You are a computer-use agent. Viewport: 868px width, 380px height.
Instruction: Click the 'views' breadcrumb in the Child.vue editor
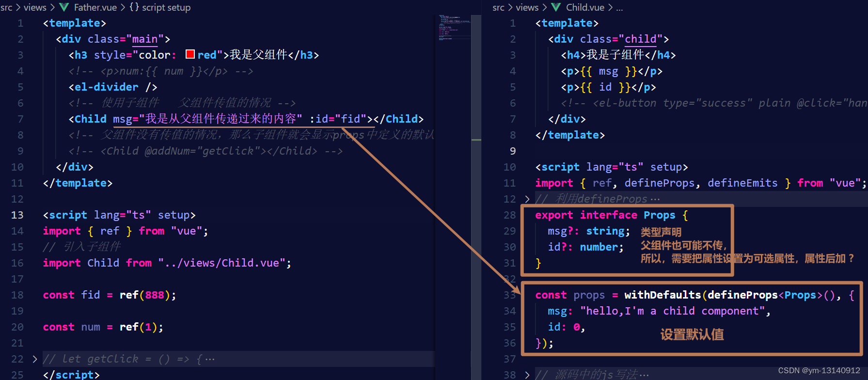527,7
